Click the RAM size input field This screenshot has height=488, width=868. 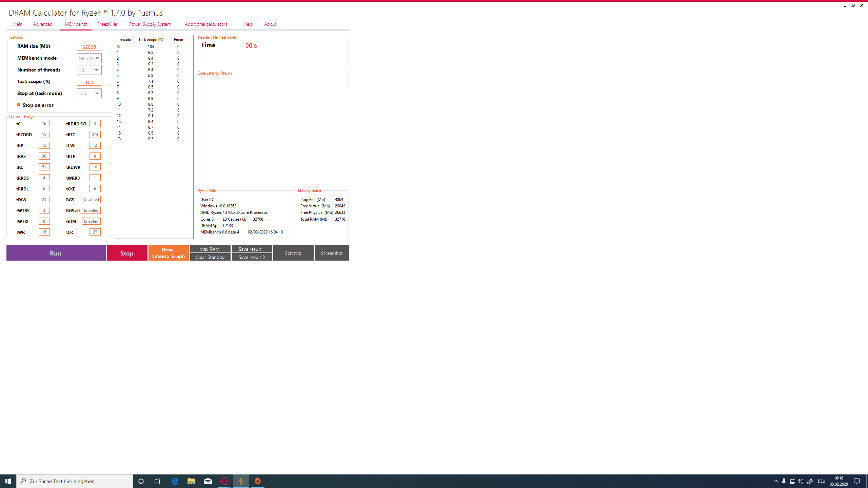(x=89, y=47)
